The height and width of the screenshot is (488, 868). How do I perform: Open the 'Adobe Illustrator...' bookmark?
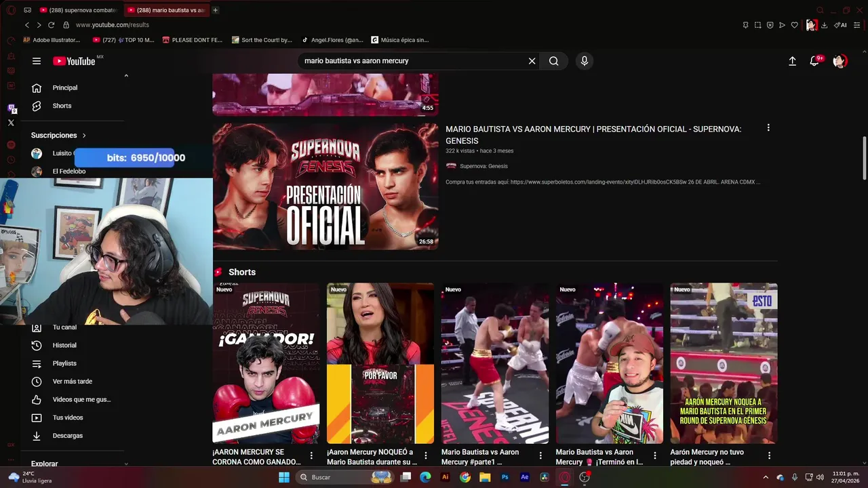[x=52, y=40]
